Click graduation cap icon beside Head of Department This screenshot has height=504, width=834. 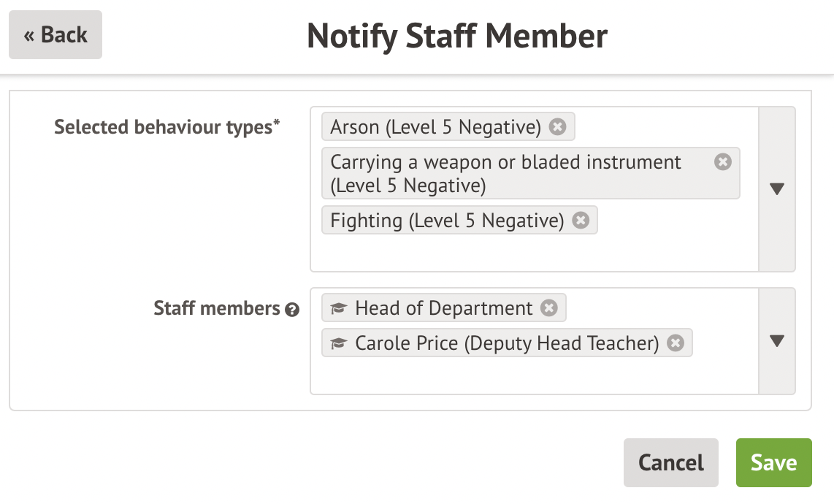pyautogui.click(x=337, y=308)
